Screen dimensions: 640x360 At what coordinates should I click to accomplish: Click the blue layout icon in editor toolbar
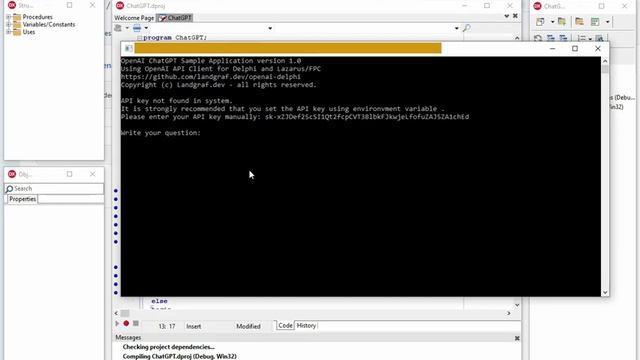[x=137, y=28]
